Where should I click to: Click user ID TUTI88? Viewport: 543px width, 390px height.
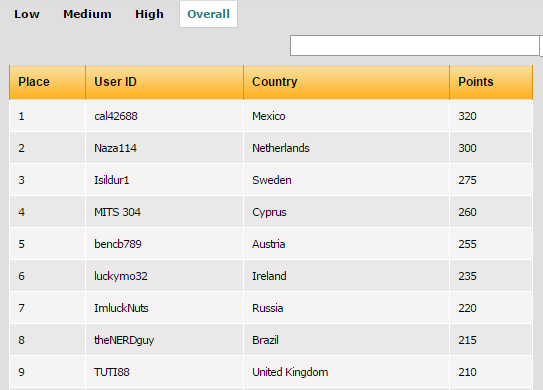point(112,372)
